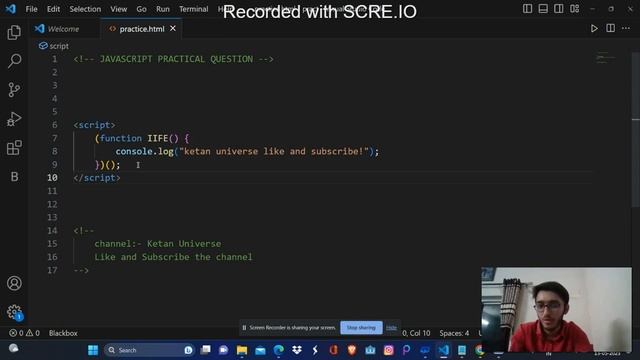Open the Mail app from the taskbar
This screenshot has height=360, width=640.
click(x=260, y=350)
